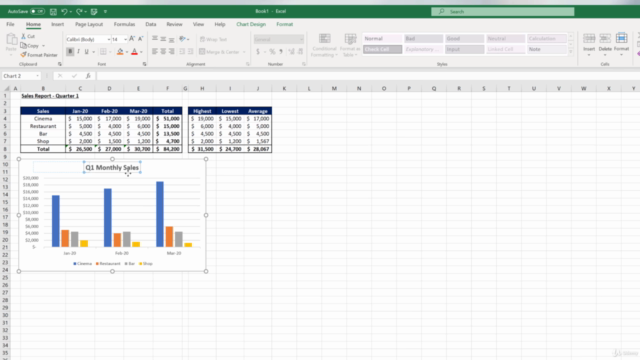Open the underline style dropdown arrow
The width and height of the screenshot is (640, 360).
point(93,52)
